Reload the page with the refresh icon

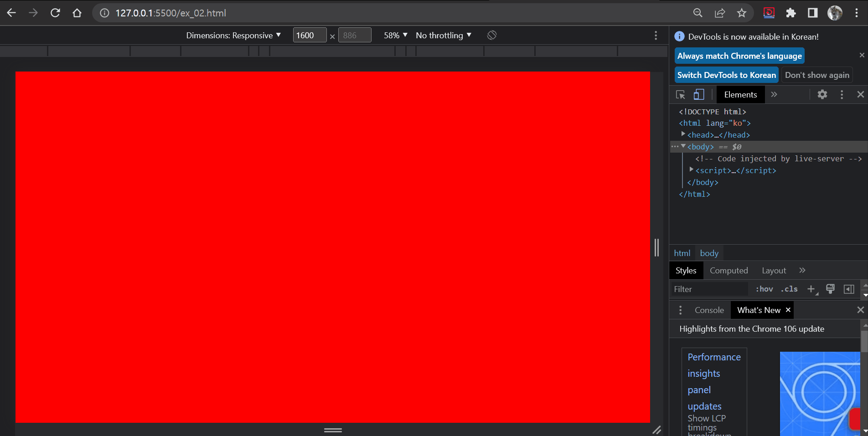coord(55,13)
